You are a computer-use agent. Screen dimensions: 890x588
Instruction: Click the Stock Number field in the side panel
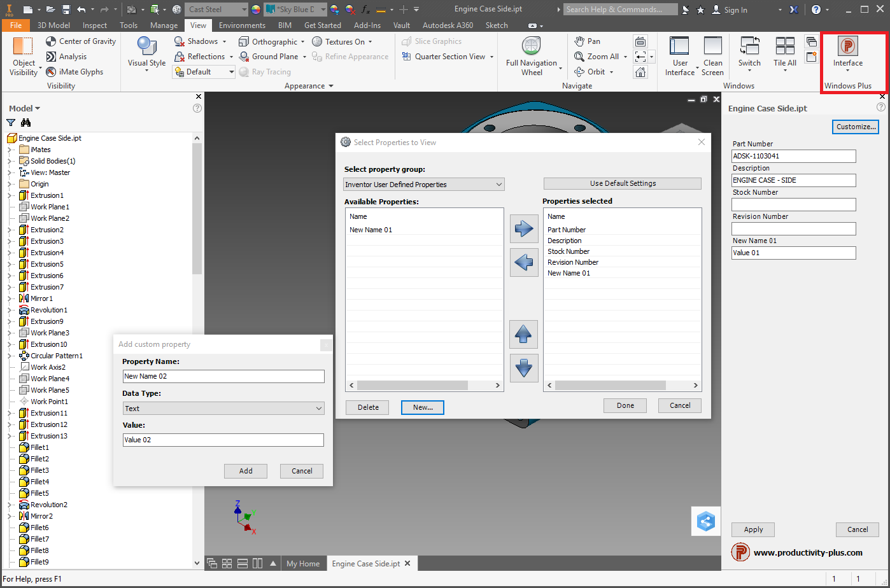pyautogui.click(x=794, y=204)
